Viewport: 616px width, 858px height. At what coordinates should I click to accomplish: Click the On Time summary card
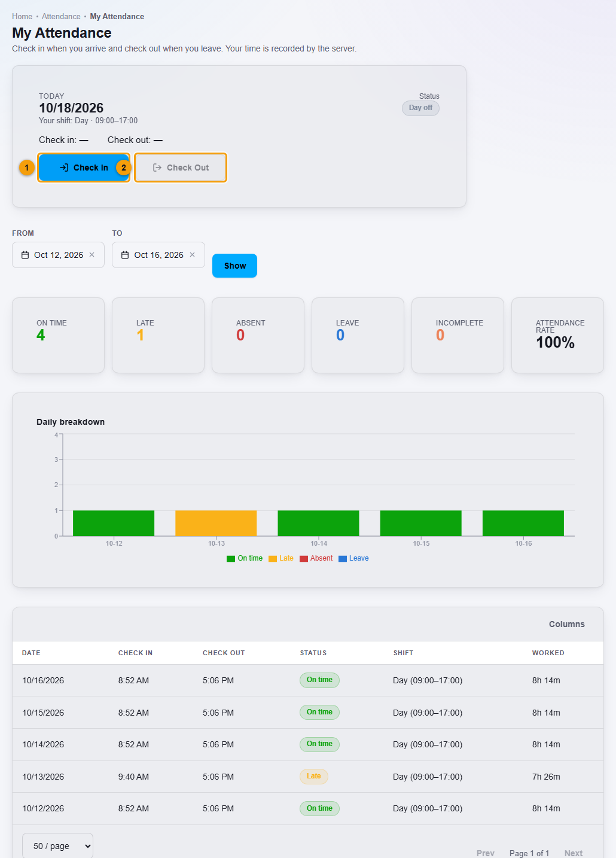tap(58, 335)
